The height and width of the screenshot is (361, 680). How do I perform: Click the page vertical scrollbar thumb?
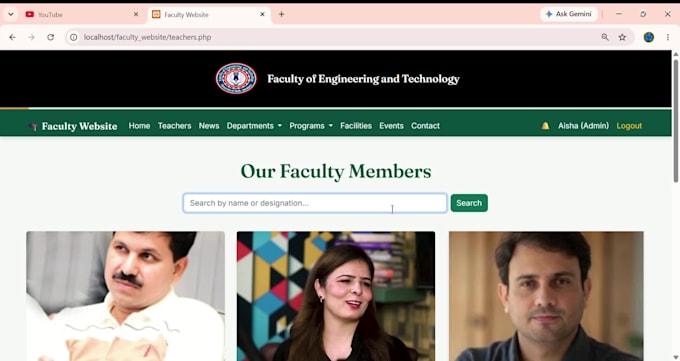click(676, 121)
